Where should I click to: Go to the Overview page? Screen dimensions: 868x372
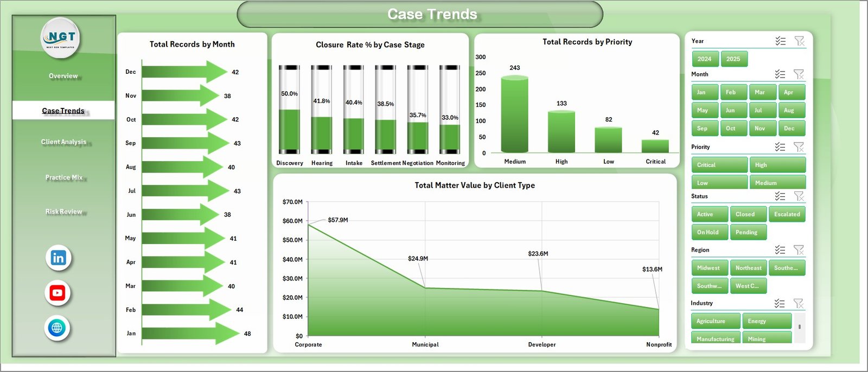(63, 76)
